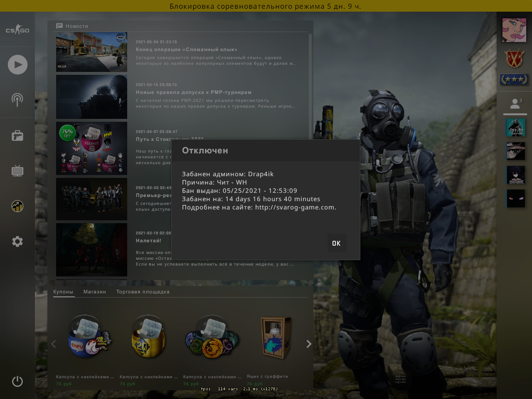
Task: Click the red shield rank badge
Action: pyautogui.click(x=514, y=59)
